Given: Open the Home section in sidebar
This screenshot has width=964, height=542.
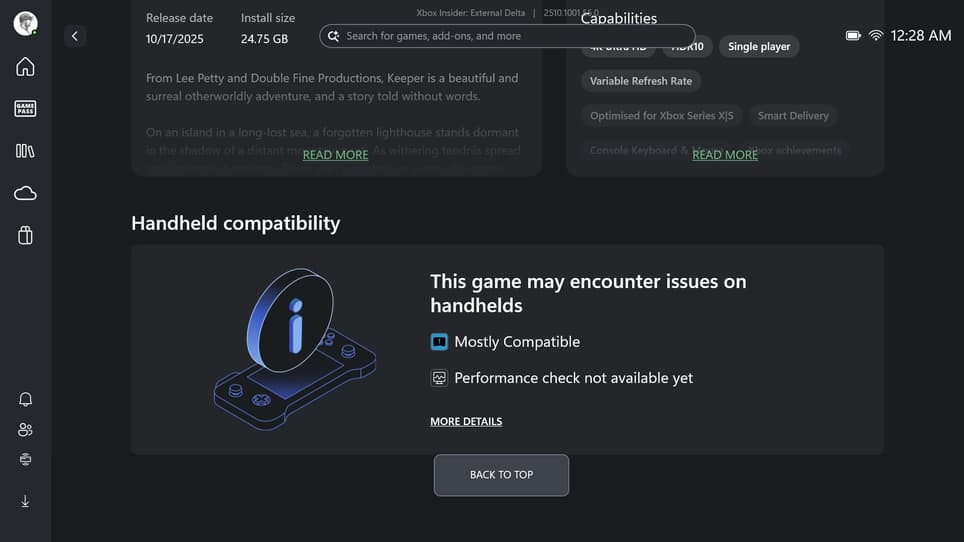Looking at the screenshot, I should pyautogui.click(x=25, y=67).
